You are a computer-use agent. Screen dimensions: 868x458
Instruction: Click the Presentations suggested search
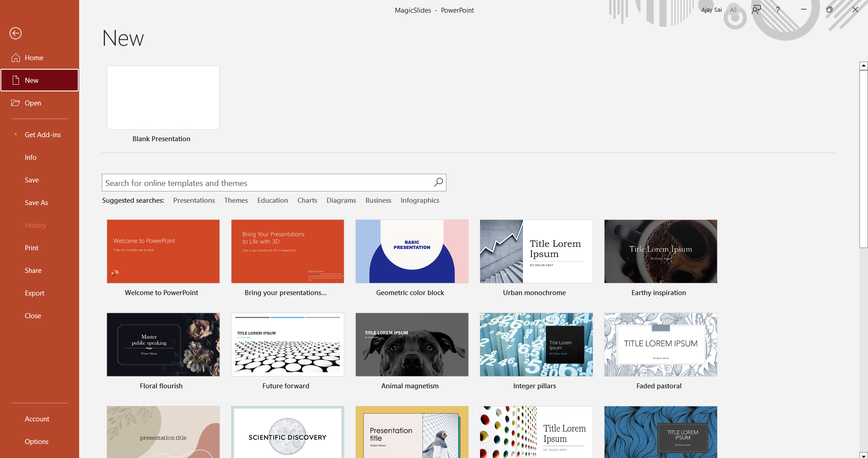[194, 200]
